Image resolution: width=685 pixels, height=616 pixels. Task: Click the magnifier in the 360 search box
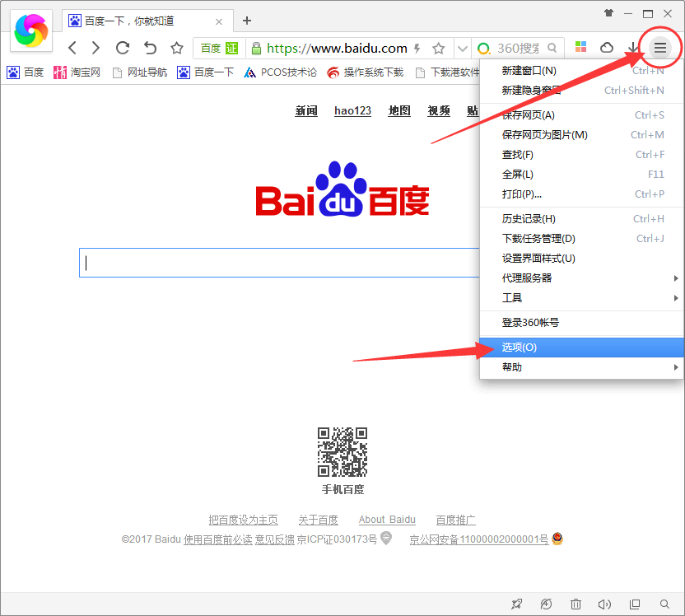552,48
